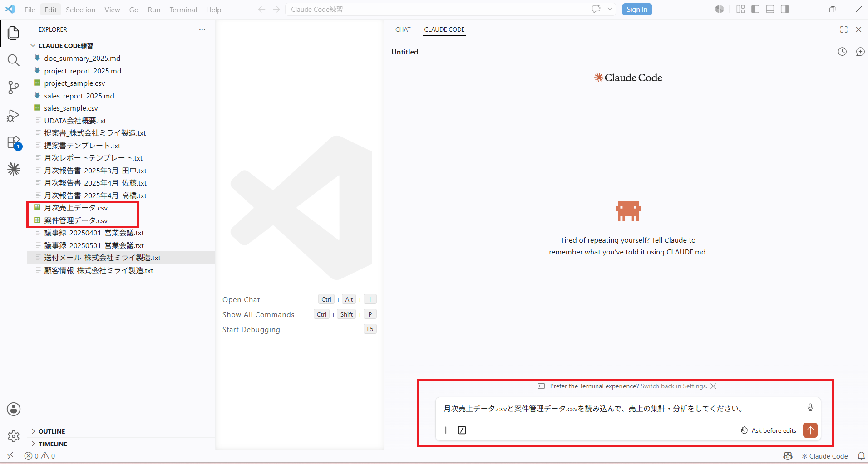Open the Explorer view in activity bar
Image resolution: width=868 pixels, height=464 pixels.
14,33
